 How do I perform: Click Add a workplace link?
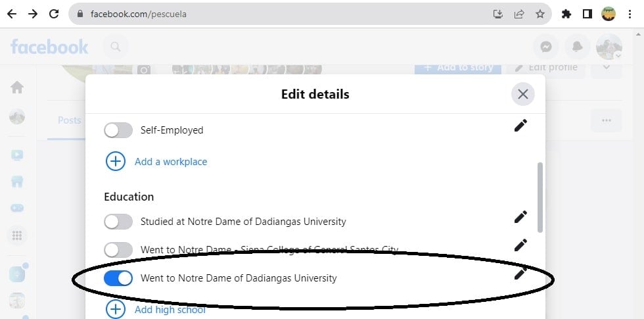(171, 162)
